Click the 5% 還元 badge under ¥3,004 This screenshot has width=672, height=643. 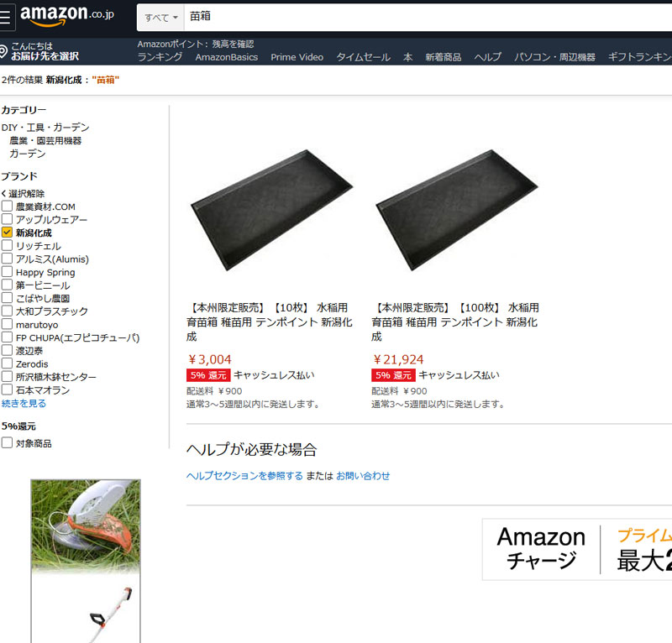pos(208,375)
